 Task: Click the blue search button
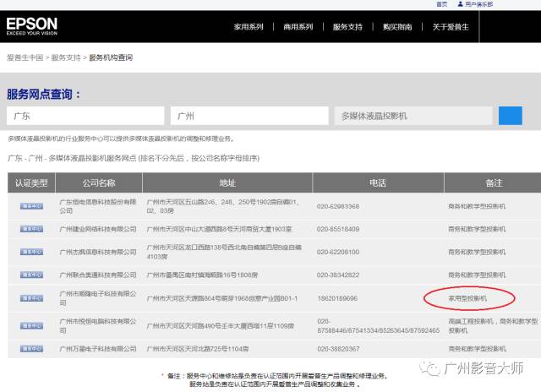point(511,116)
